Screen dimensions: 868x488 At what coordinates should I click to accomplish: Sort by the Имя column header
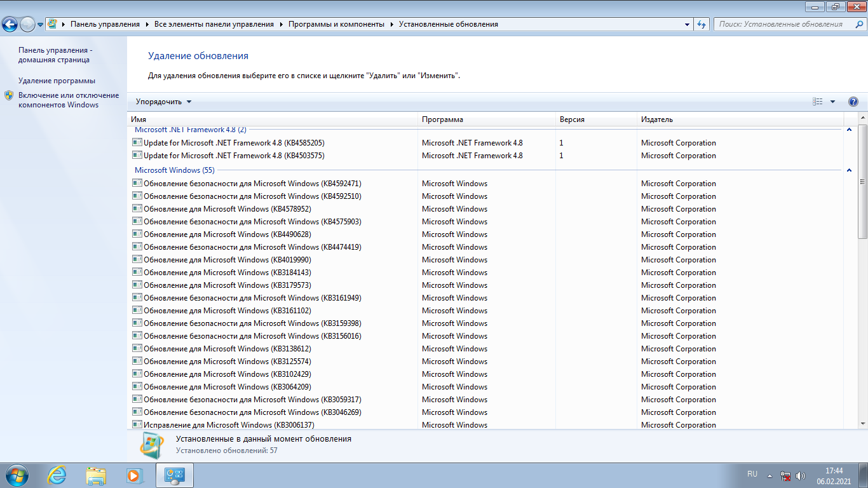(x=272, y=119)
